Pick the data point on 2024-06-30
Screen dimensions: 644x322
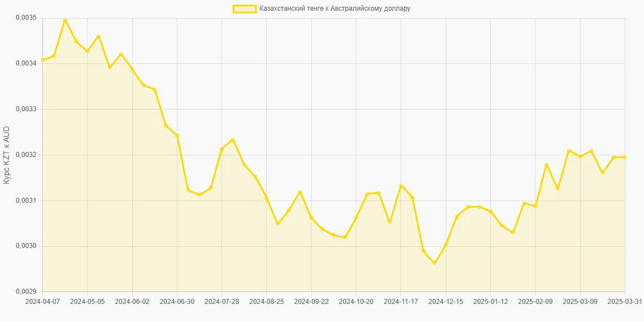177,135
